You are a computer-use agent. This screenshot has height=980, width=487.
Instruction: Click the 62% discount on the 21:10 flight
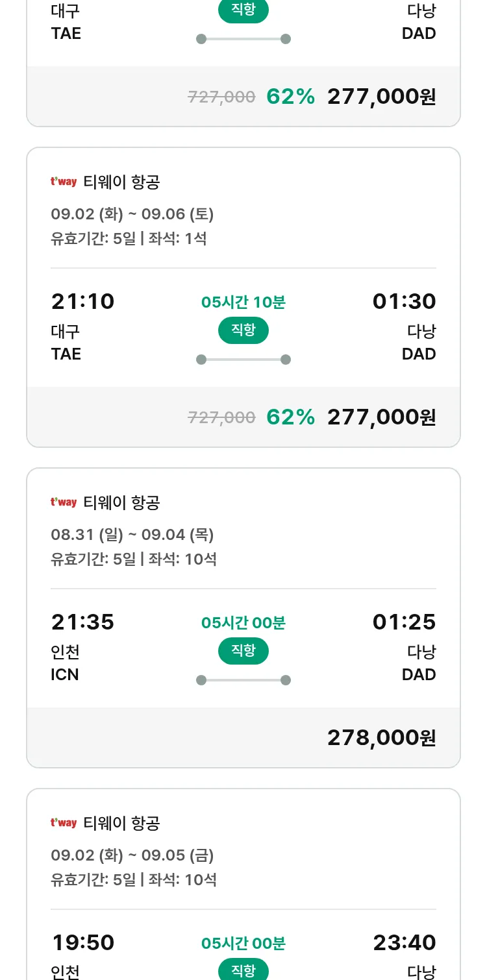tap(290, 417)
